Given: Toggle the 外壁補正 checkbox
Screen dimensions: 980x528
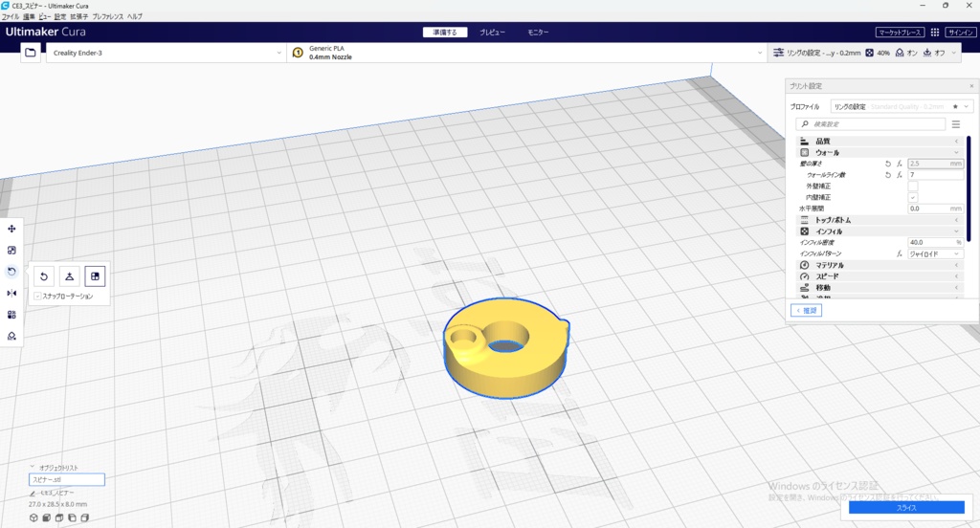Looking at the screenshot, I should (x=912, y=187).
